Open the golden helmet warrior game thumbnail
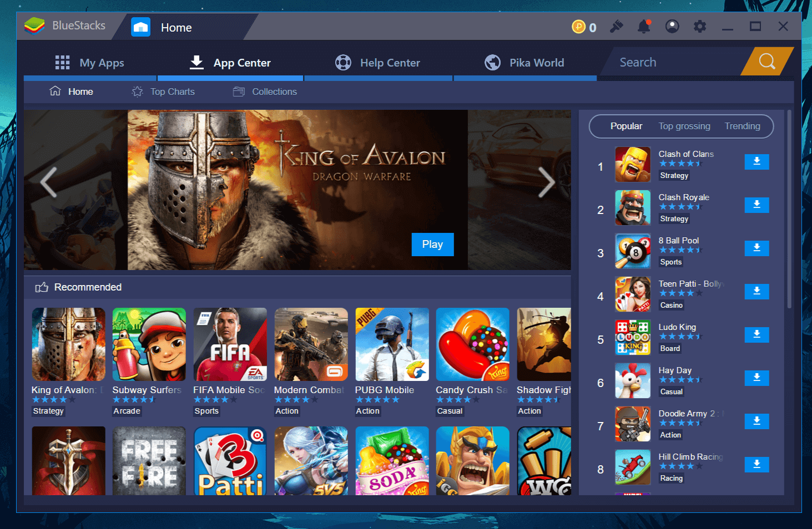812x529 pixels. coord(473,461)
